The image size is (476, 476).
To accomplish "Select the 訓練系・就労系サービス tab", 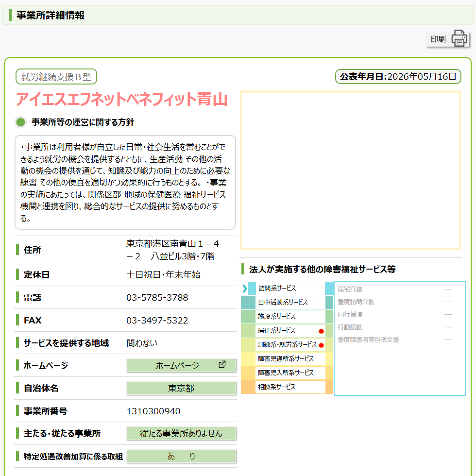I will click(x=287, y=344).
